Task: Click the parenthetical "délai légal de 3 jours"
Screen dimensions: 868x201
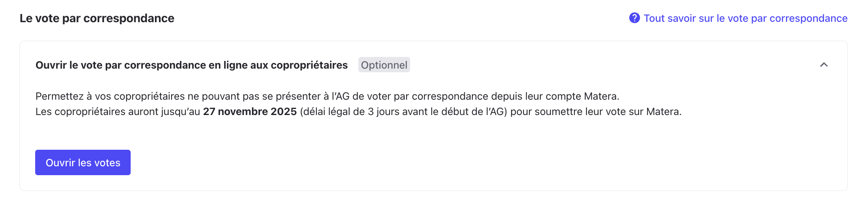Action: point(356,112)
